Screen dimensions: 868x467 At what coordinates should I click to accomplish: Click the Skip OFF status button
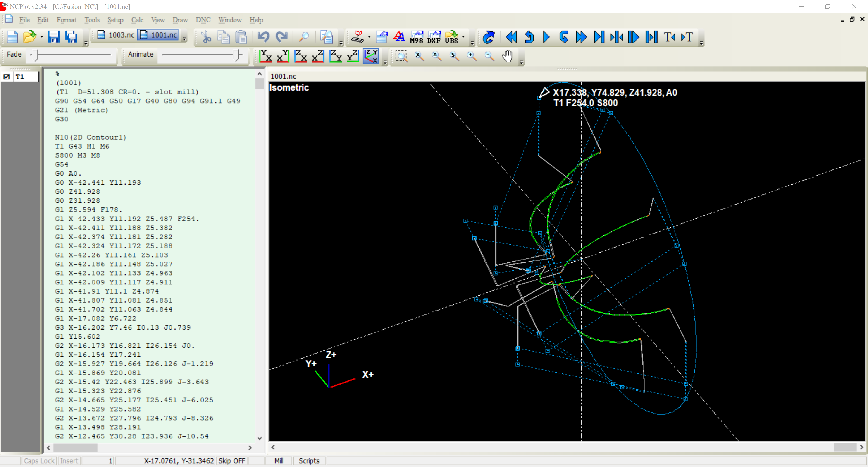pos(232,461)
